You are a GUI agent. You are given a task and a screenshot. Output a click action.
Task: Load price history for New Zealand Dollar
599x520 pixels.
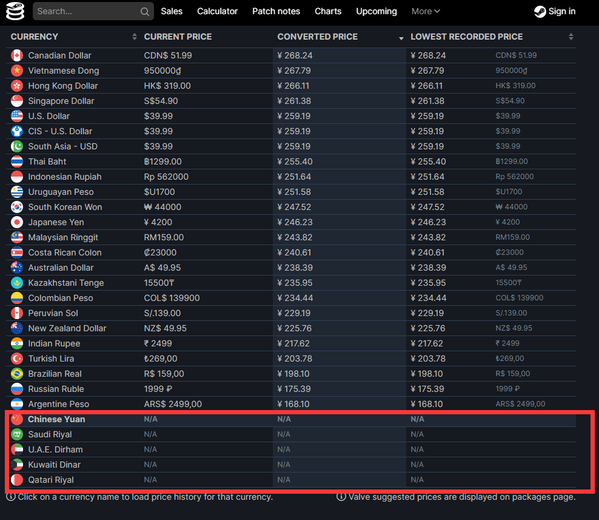[67, 328]
